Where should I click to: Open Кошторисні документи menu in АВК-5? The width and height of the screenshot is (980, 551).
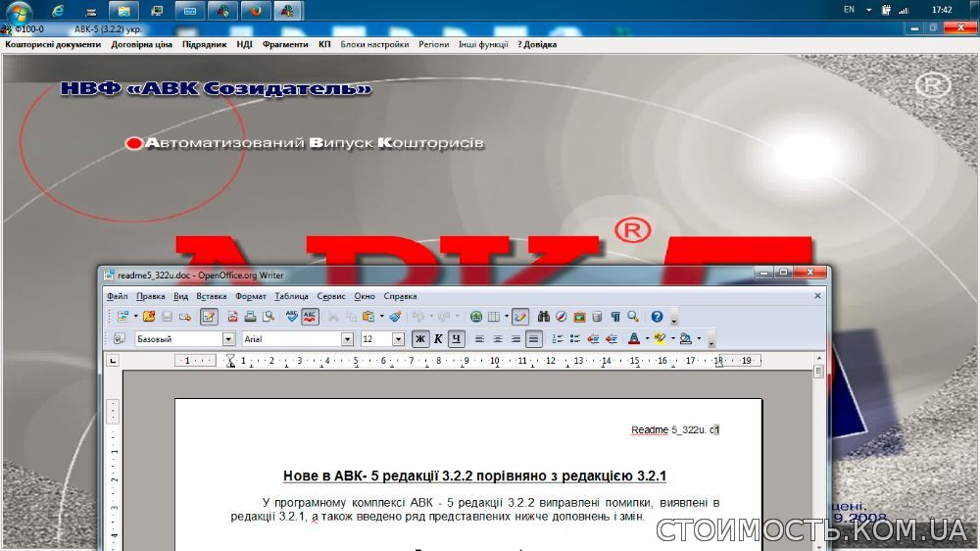coord(53,44)
